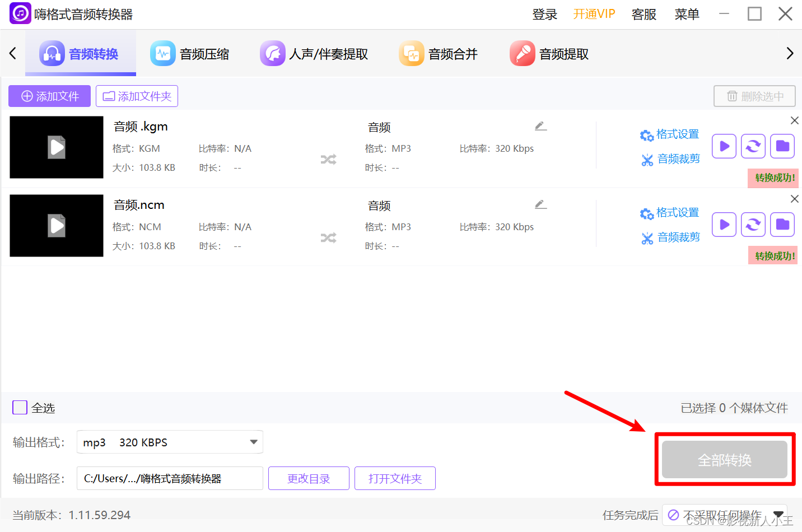This screenshot has width=802, height=532.
Task: Play the converted 音频.ncm file
Action: [x=724, y=225]
